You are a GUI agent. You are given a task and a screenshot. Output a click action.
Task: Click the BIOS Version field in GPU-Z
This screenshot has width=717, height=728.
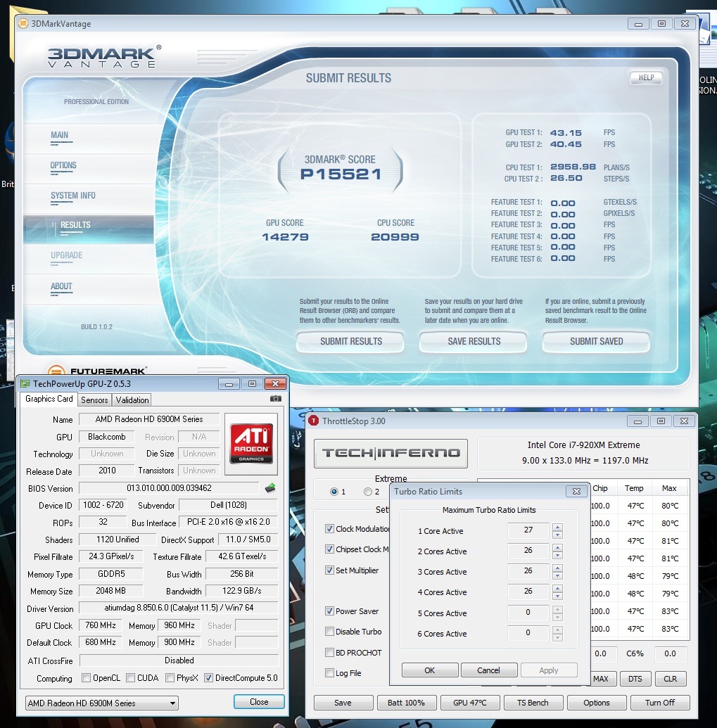(169, 488)
